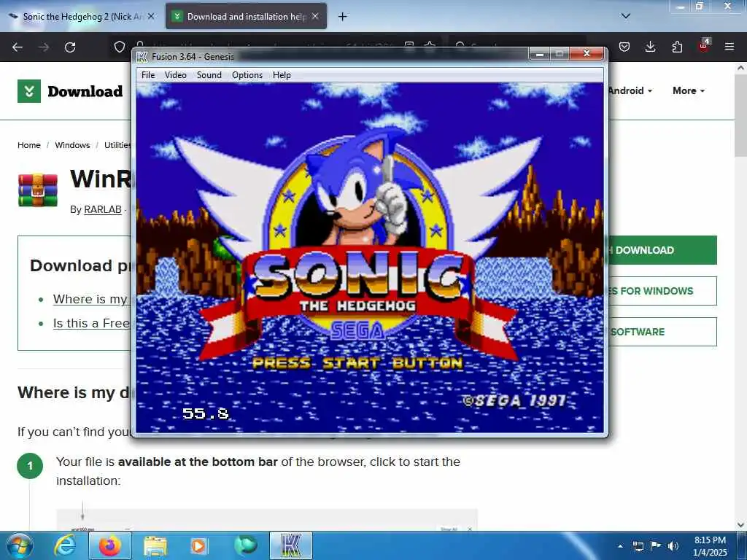Image resolution: width=747 pixels, height=560 pixels.
Task: Open the volume speaker tray icon
Action: (673, 546)
